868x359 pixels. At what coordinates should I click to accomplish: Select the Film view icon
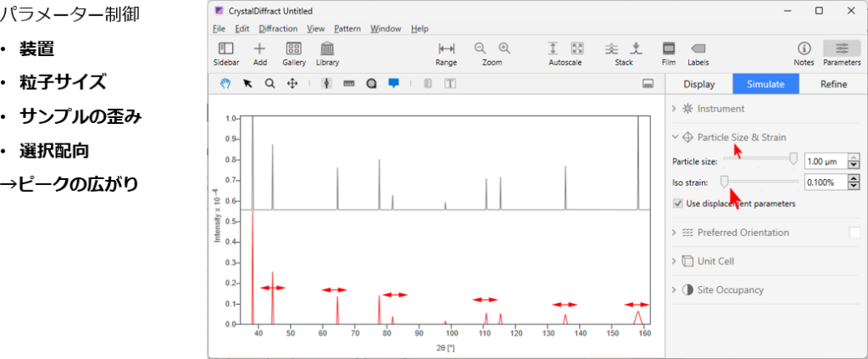668,49
